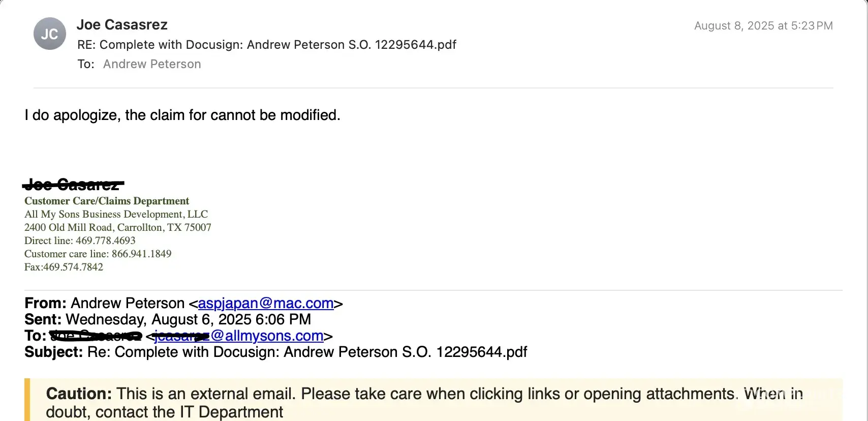Click sender name Joe Casasrez in header
This screenshot has height=421, width=868.
tap(122, 25)
